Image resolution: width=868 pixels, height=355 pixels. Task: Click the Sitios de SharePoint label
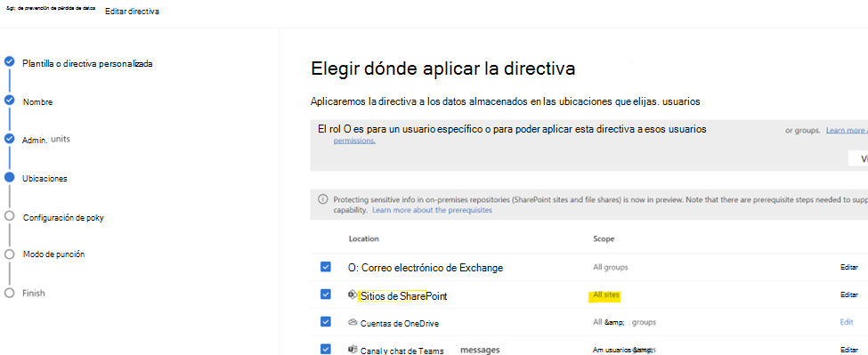click(403, 296)
